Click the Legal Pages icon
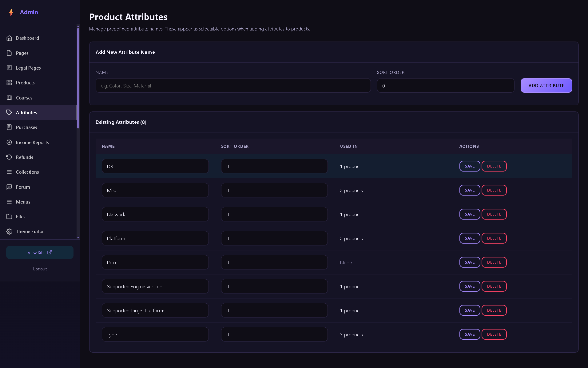The height and width of the screenshot is (368, 588). pos(9,68)
